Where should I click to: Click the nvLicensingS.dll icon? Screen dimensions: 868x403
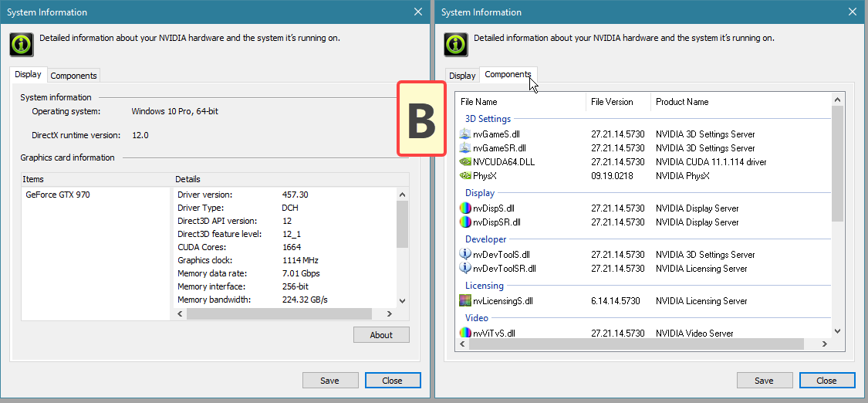465,301
